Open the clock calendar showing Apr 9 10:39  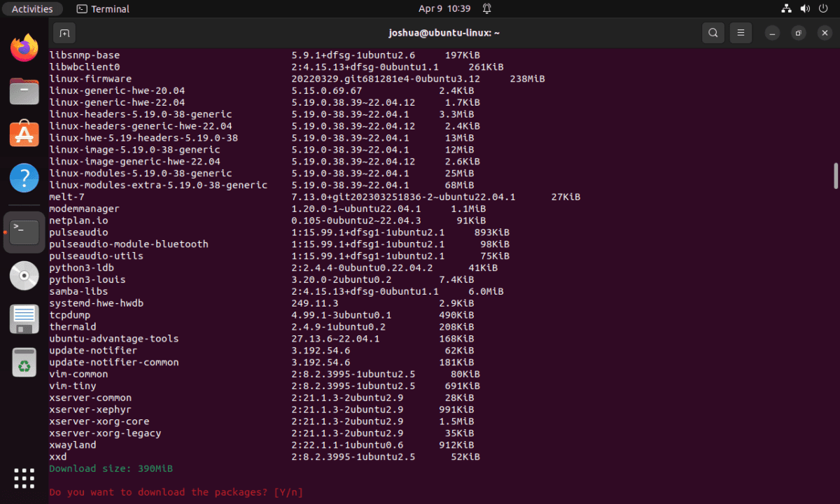444,9
